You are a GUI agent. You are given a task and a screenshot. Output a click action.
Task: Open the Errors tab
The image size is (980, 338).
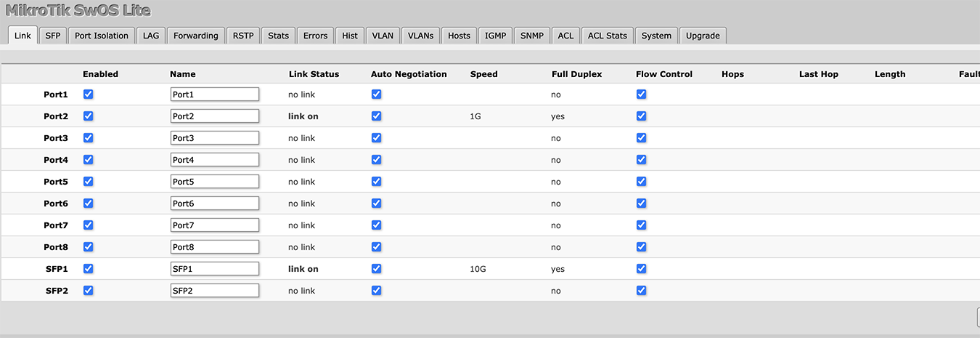coord(315,36)
